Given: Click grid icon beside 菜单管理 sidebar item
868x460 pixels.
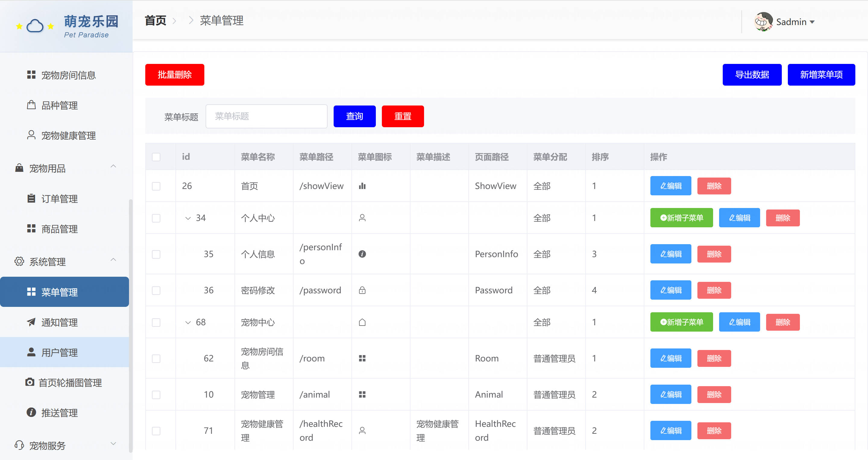Looking at the screenshot, I should click(x=31, y=292).
